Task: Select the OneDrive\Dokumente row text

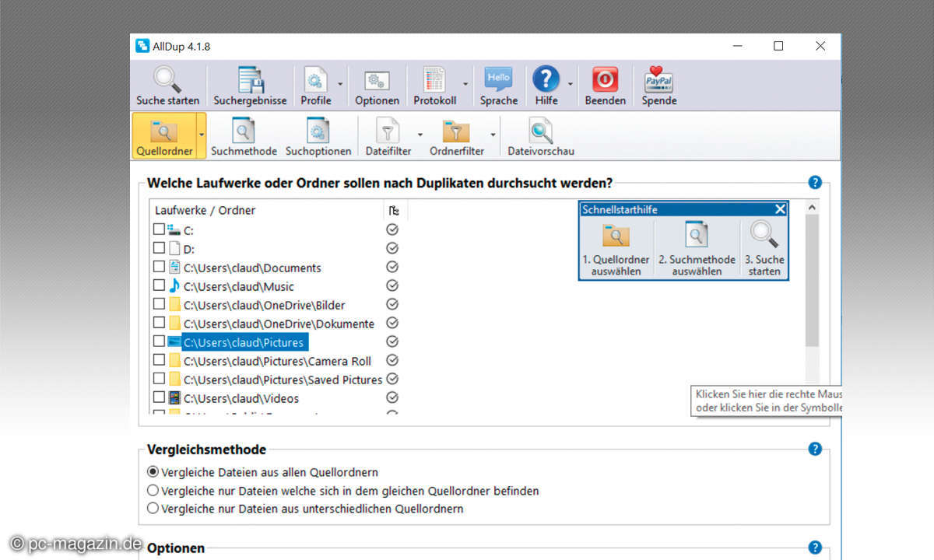Action: pyautogui.click(x=279, y=324)
